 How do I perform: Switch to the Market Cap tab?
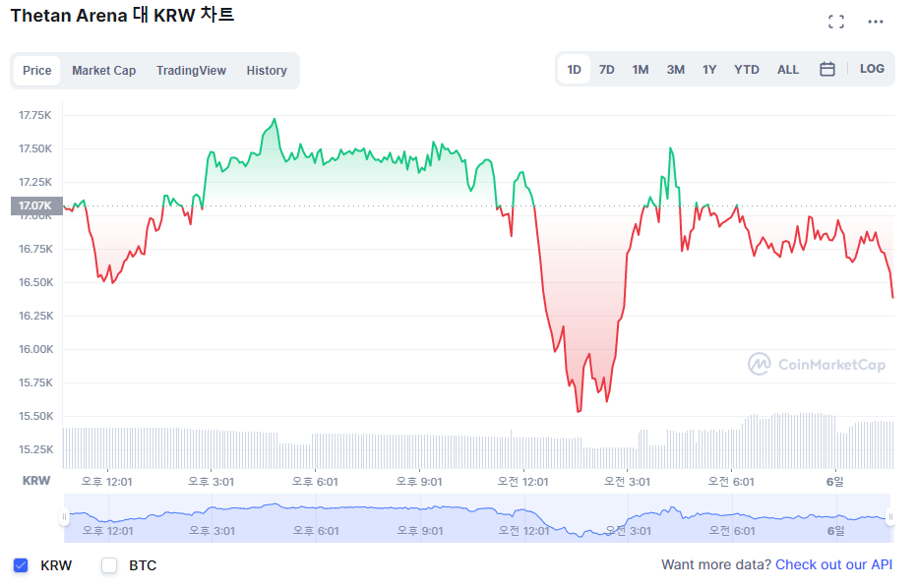click(103, 71)
